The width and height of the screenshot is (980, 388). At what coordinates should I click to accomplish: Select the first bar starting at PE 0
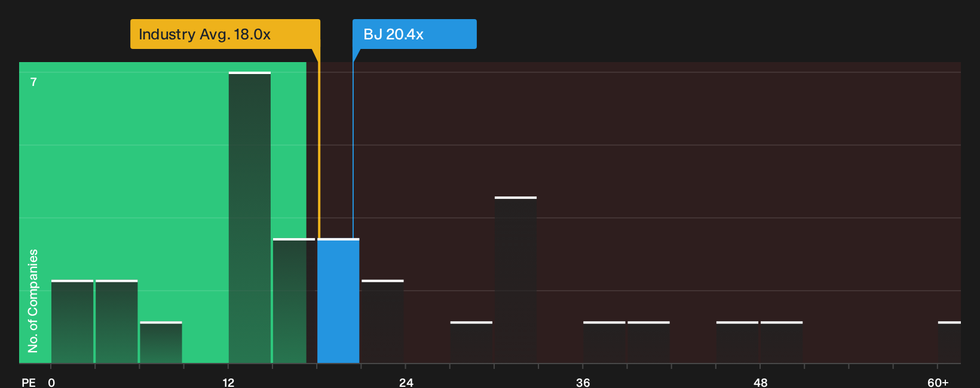click(x=72, y=322)
